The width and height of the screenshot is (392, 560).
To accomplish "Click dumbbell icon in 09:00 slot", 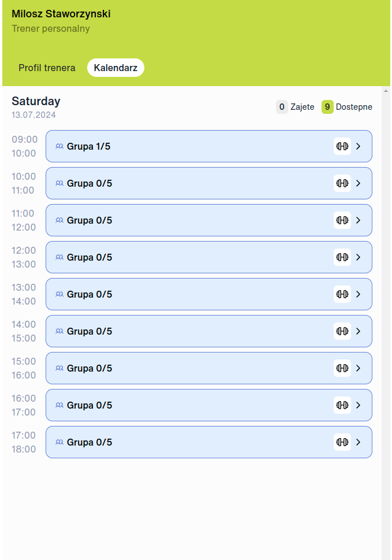I will tap(342, 146).
